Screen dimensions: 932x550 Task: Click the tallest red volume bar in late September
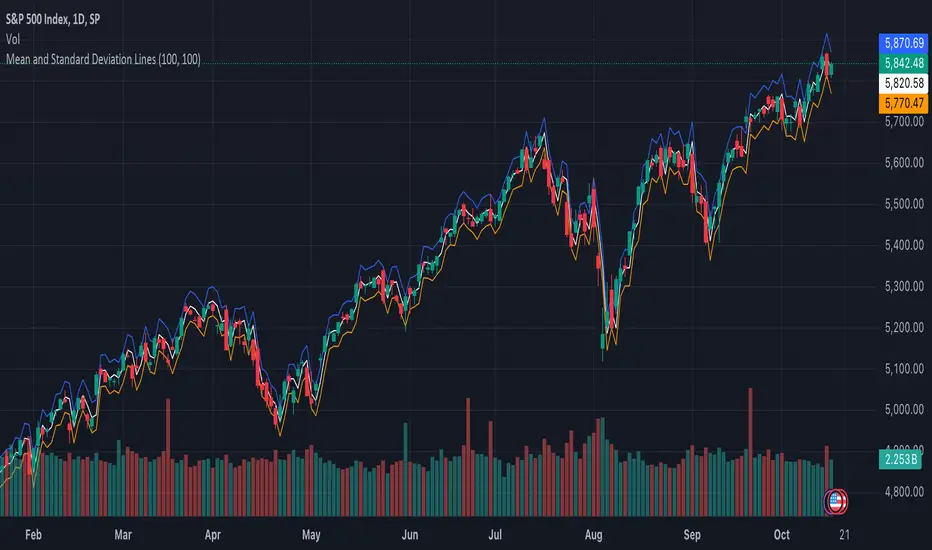(x=750, y=452)
